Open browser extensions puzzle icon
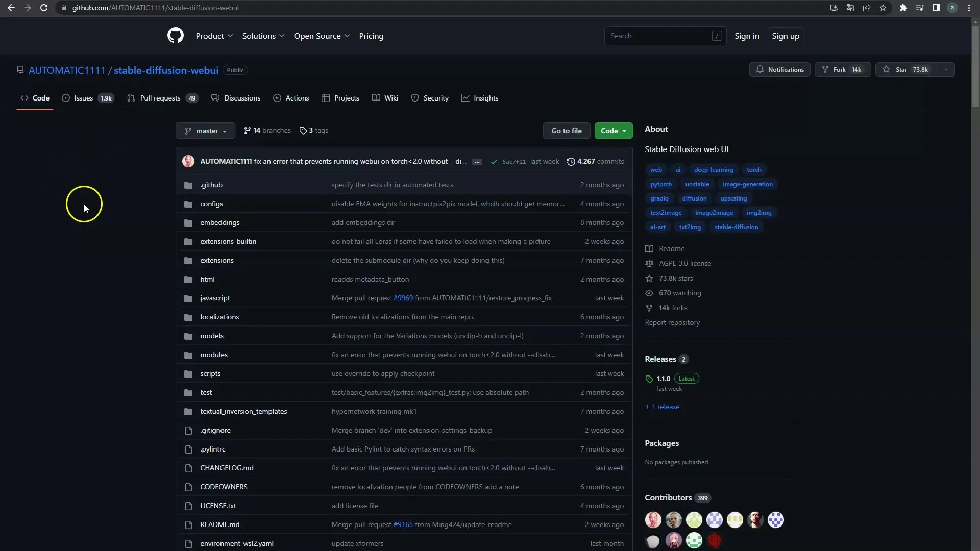 903,8
